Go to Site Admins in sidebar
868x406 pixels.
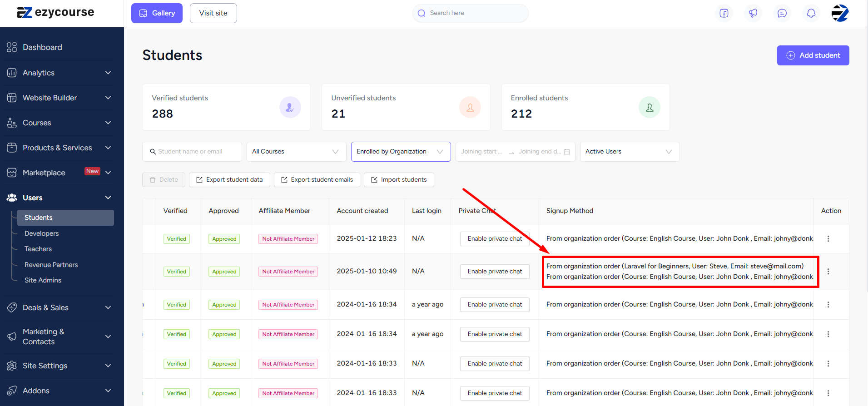43,280
